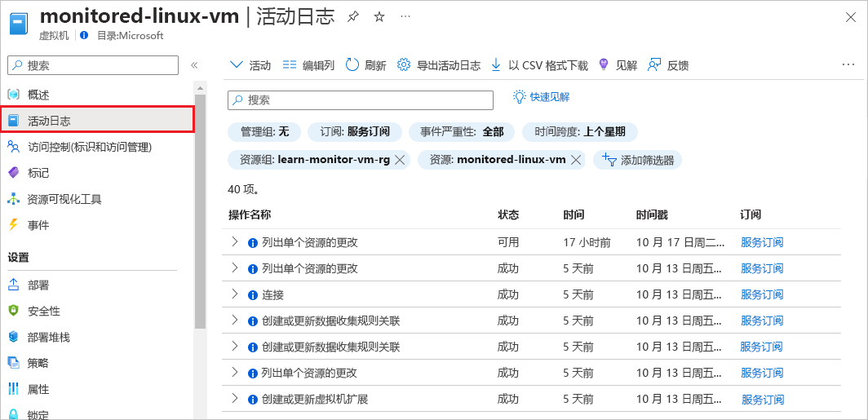Click 编辑列 in the toolbar
This screenshot has width=868, height=420.
(x=308, y=65)
